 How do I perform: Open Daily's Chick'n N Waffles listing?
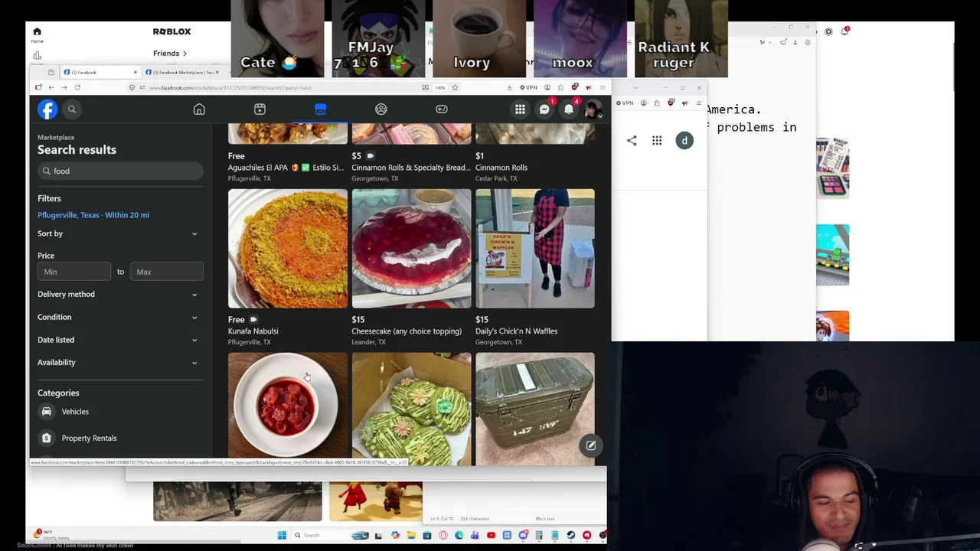(516, 331)
